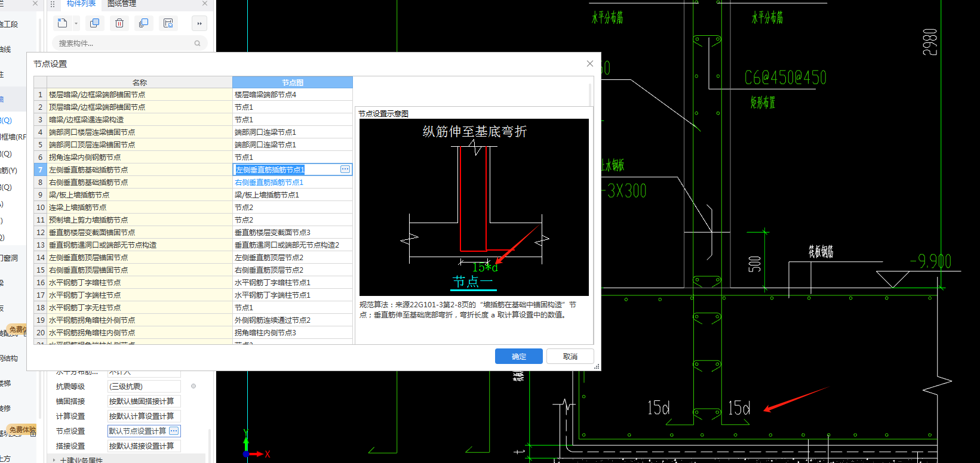Click the 节点一 diagram thumbnail

(474, 207)
